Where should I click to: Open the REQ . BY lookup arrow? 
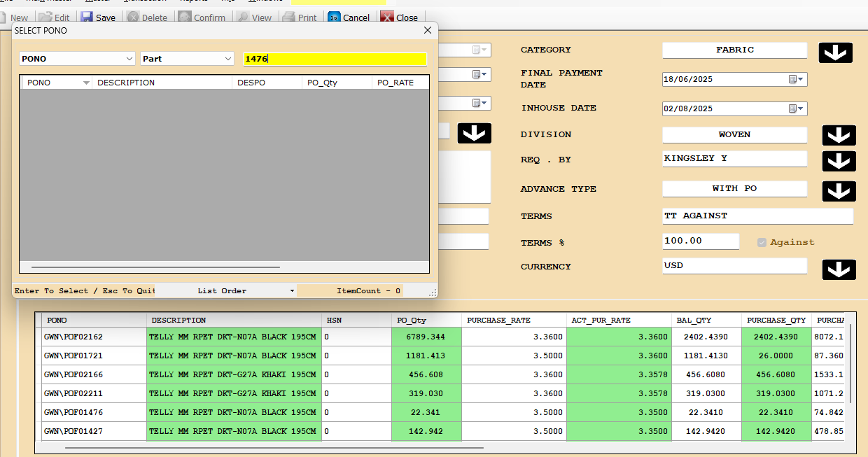tap(839, 161)
